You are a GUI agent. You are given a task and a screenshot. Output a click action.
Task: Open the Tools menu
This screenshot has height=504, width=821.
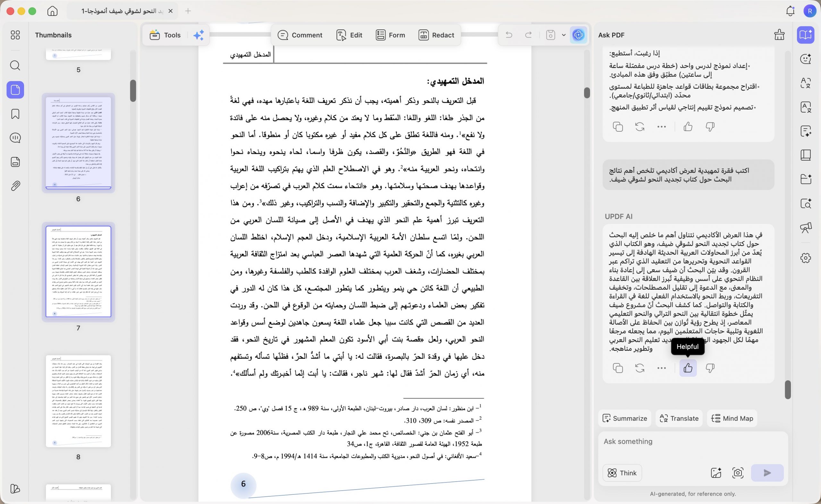point(165,35)
